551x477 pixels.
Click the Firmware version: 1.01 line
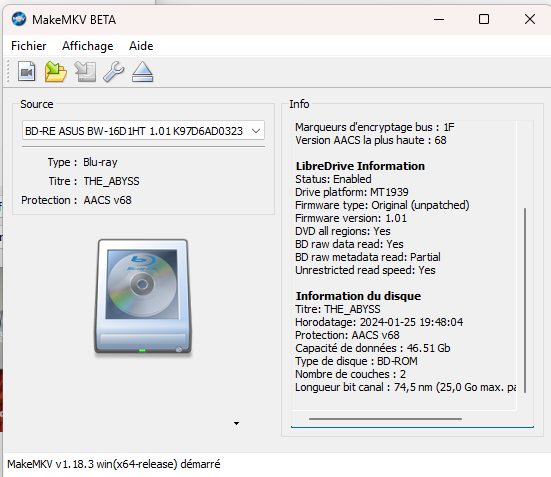coord(351,218)
